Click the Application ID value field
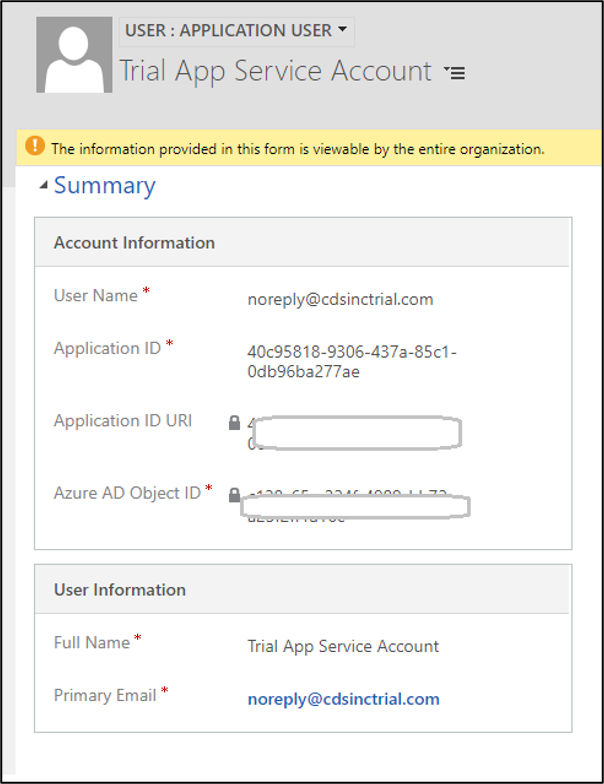 pyautogui.click(x=352, y=362)
